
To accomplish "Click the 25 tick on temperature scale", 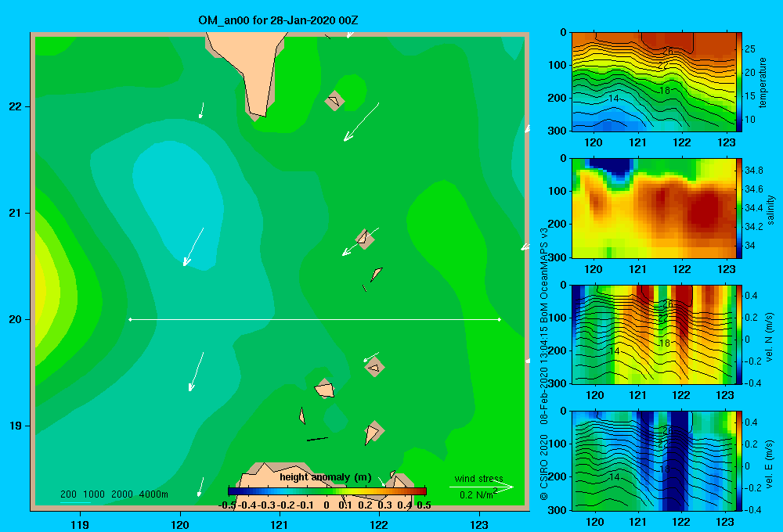I will pyautogui.click(x=750, y=49).
